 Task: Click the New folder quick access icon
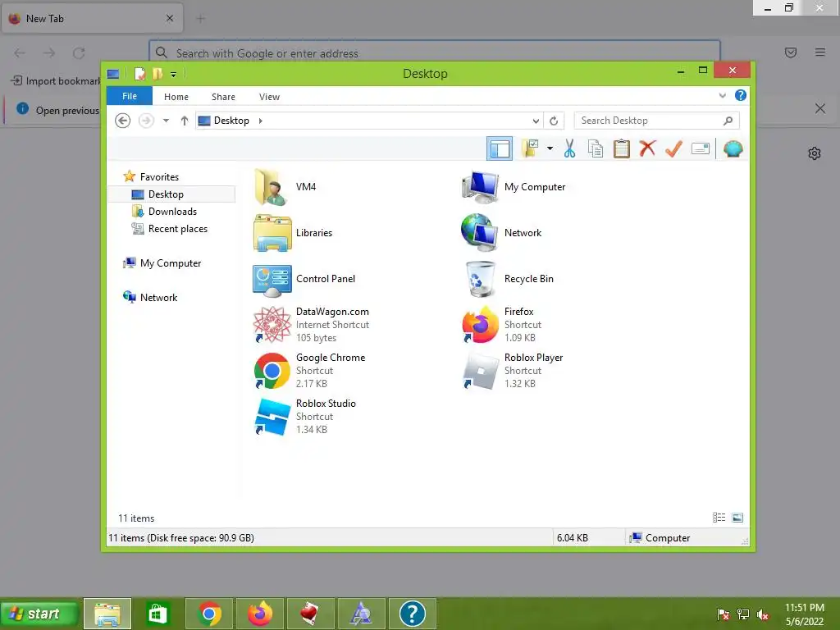pos(157,73)
